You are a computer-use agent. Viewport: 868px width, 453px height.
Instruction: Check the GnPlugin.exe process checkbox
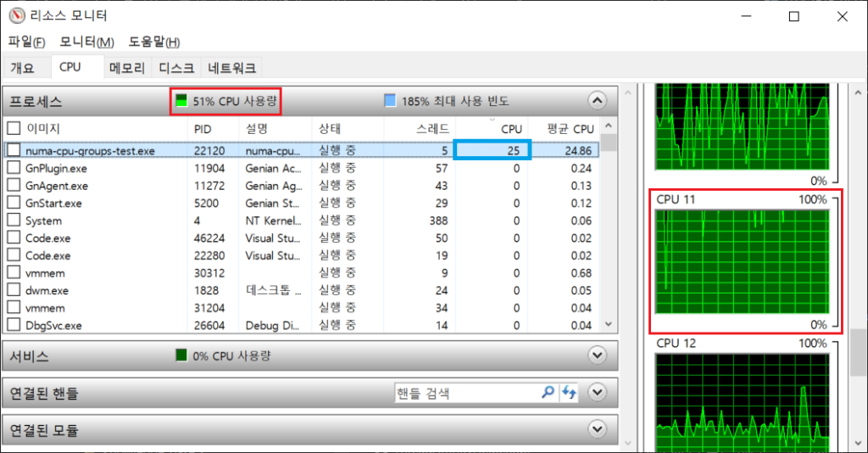point(14,168)
